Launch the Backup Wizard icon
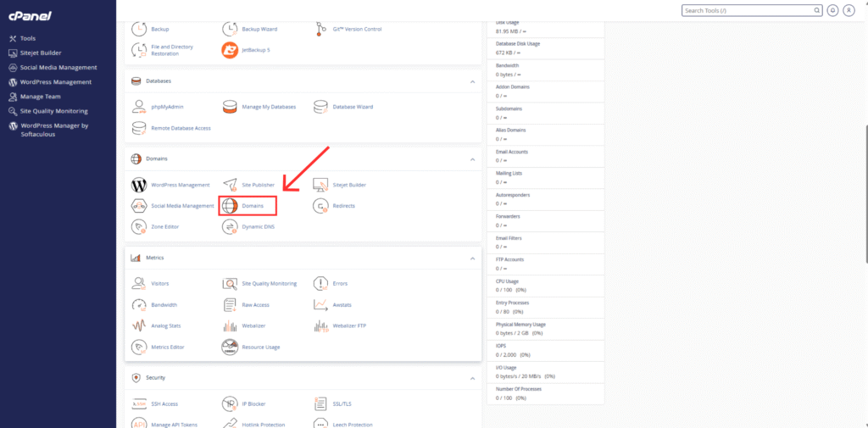 [x=230, y=29]
